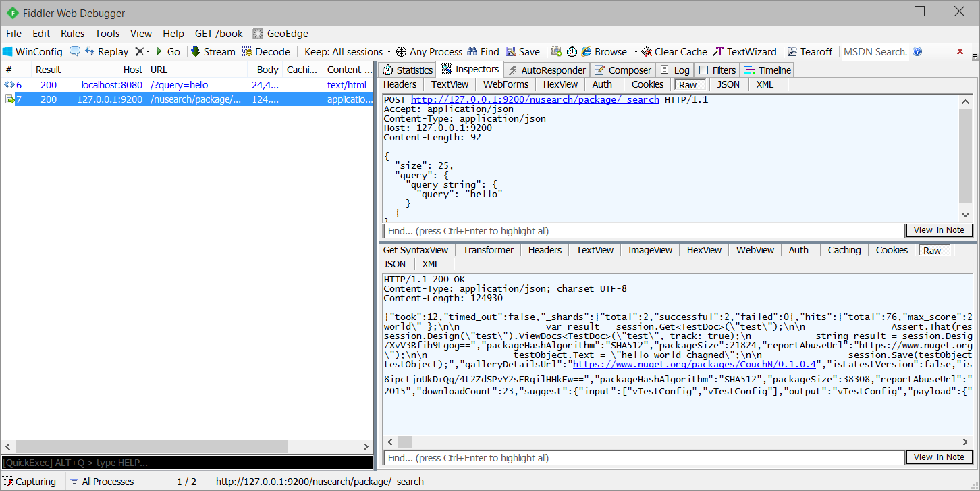This screenshot has height=491, width=980.
Task: Open the Remove sessions X dropdown
Action: pos(142,51)
